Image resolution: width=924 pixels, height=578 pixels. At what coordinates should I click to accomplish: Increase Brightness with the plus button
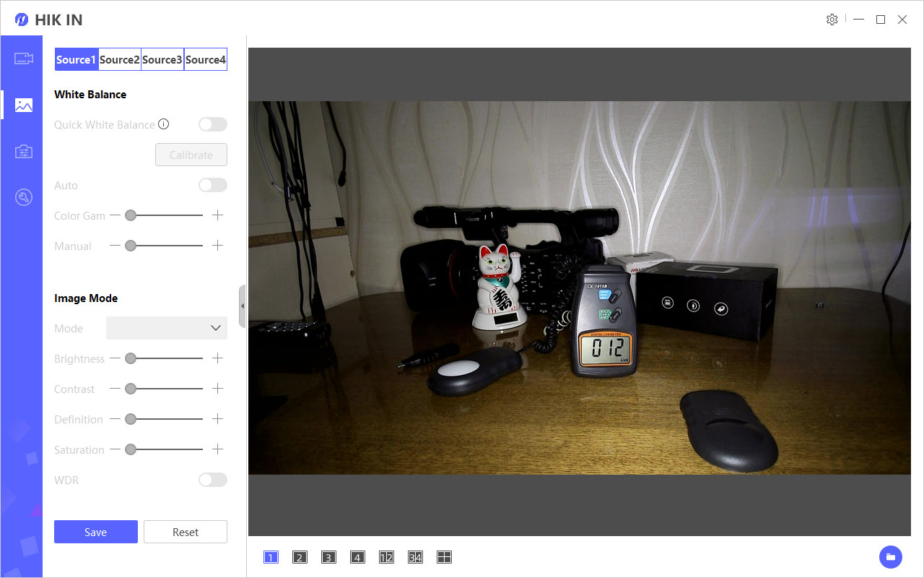217,358
